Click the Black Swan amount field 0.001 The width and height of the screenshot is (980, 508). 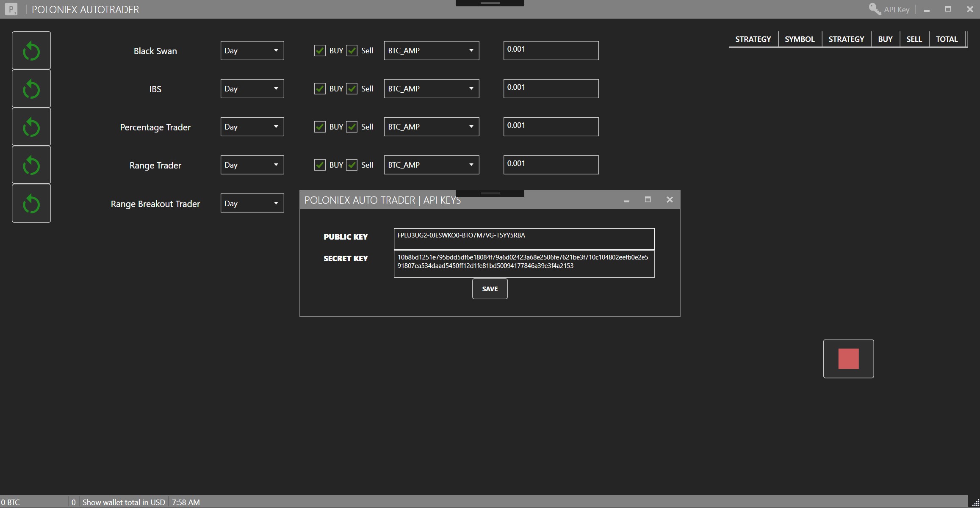click(551, 50)
